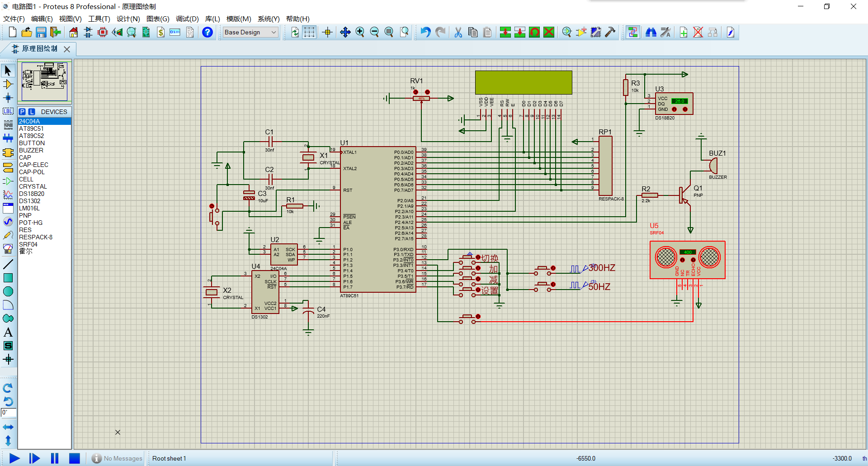Click the AT89C51 U1 chip on schematic
Image resolution: width=868 pixels, height=466 pixels.
click(378, 219)
